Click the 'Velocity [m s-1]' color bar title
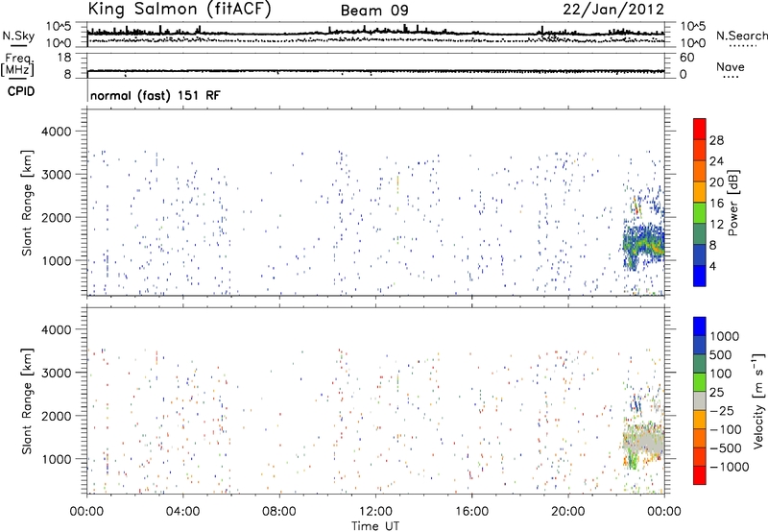This screenshot has width=768, height=532. (x=758, y=400)
